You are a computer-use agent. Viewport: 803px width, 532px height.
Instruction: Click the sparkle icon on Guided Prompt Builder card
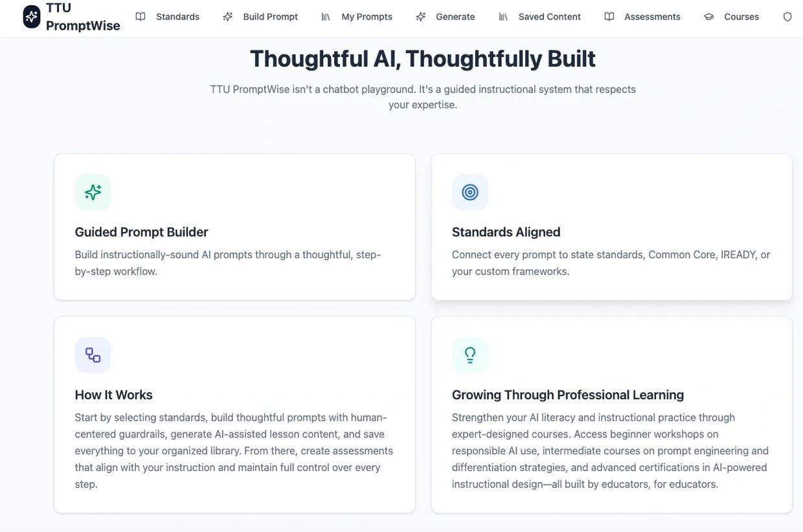click(93, 192)
